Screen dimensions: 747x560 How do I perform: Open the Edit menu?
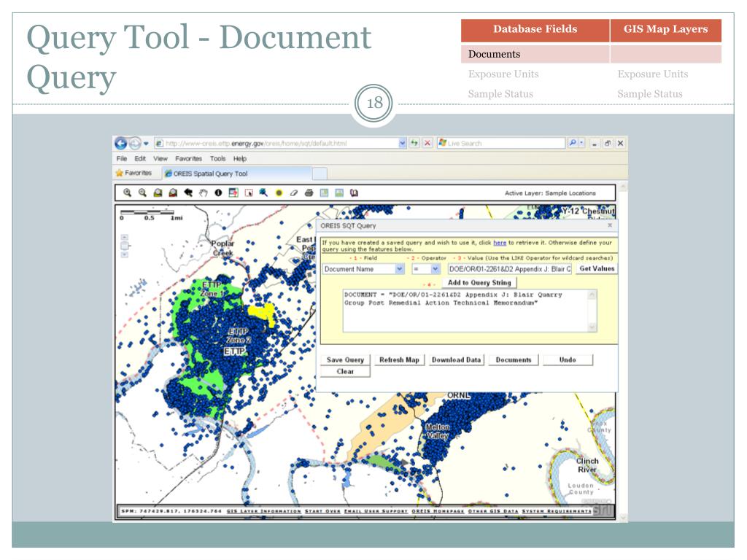point(140,158)
